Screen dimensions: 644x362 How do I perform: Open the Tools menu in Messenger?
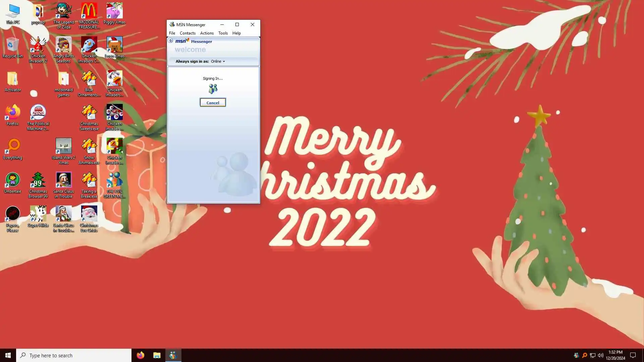pyautogui.click(x=223, y=33)
